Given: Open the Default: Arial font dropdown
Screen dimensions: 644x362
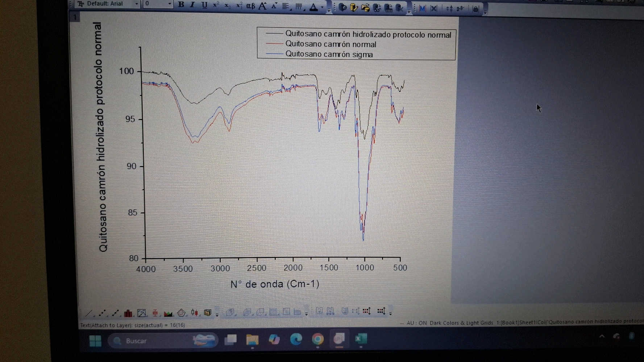Looking at the screenshot, I should [x=137, y=4].
